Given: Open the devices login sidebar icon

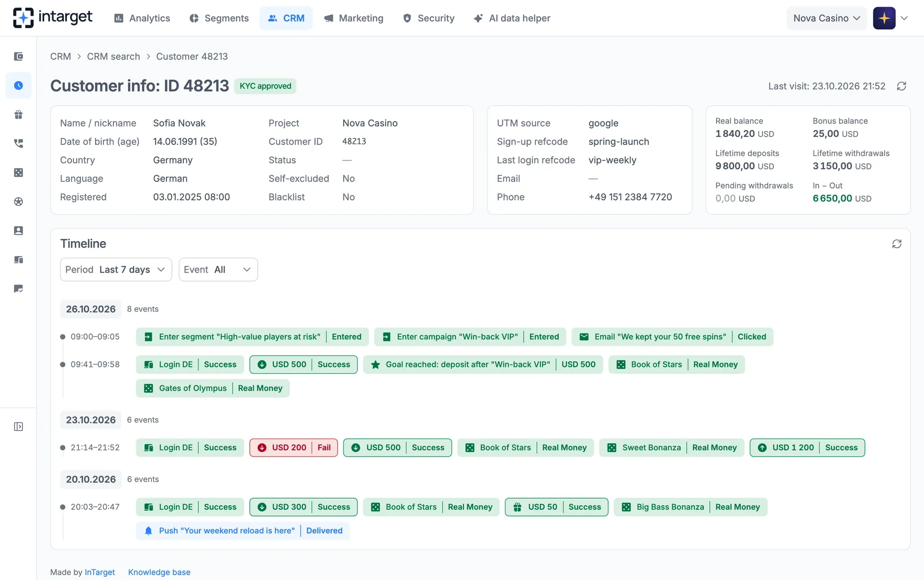Looking at the screenshot, I should point(18,260).
